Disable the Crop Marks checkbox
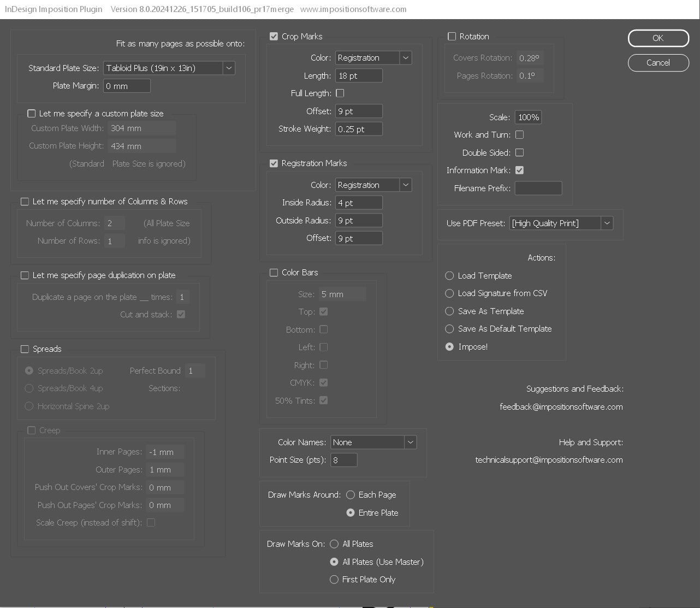Screen dimensions: 700x608 274,36
